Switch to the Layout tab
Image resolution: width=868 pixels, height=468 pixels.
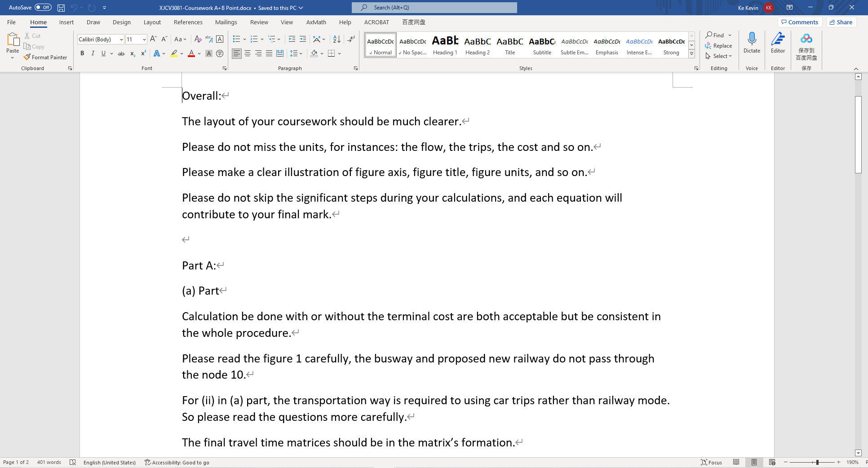[152, 22]
